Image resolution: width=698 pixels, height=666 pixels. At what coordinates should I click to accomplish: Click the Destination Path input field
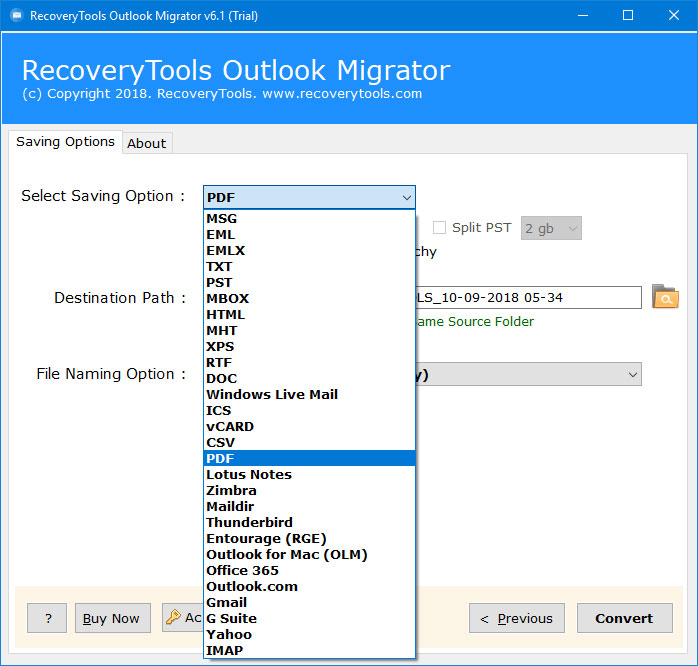[528, 297]
